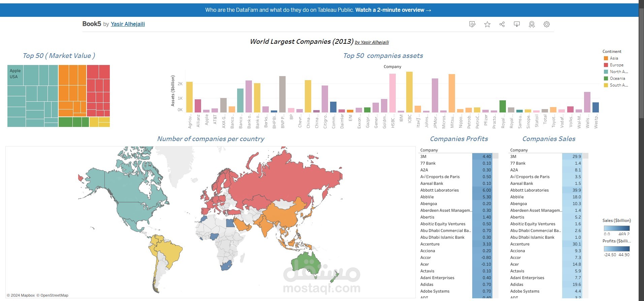Screen dimensions: 644x301
Task: Click the ICBC bar in assets chart
Action: click(x=409, y=92)
